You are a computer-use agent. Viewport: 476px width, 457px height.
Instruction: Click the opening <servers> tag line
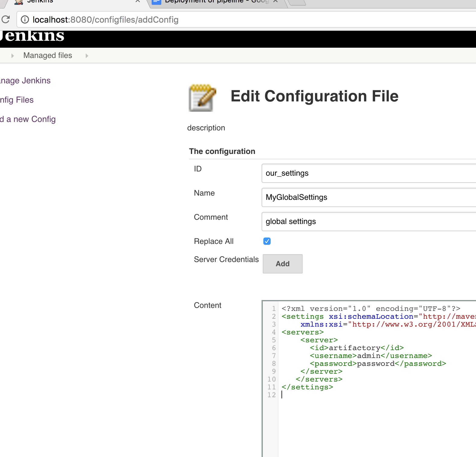[303, 332]
